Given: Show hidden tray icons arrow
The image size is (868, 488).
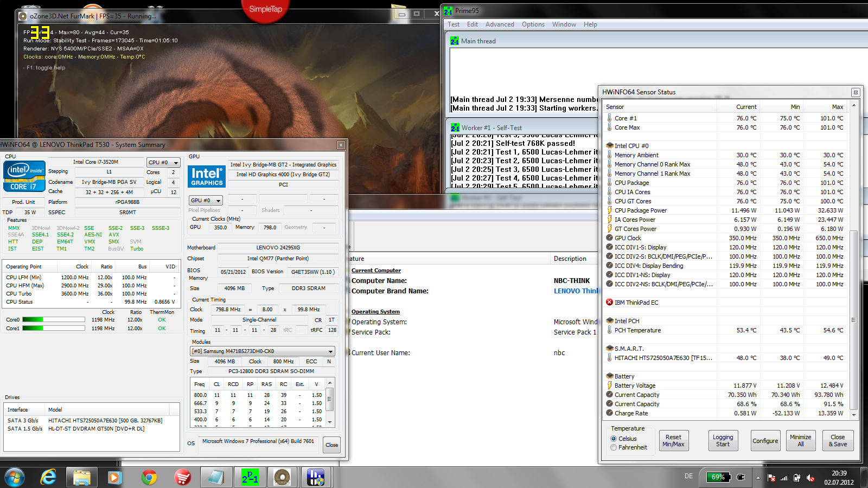Looking at the screenshot, I should 757,478.
